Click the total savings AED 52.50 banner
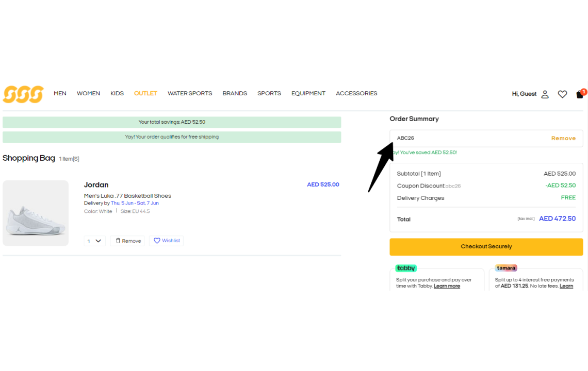Screen dimensions: 588x371 click(172, 122)
